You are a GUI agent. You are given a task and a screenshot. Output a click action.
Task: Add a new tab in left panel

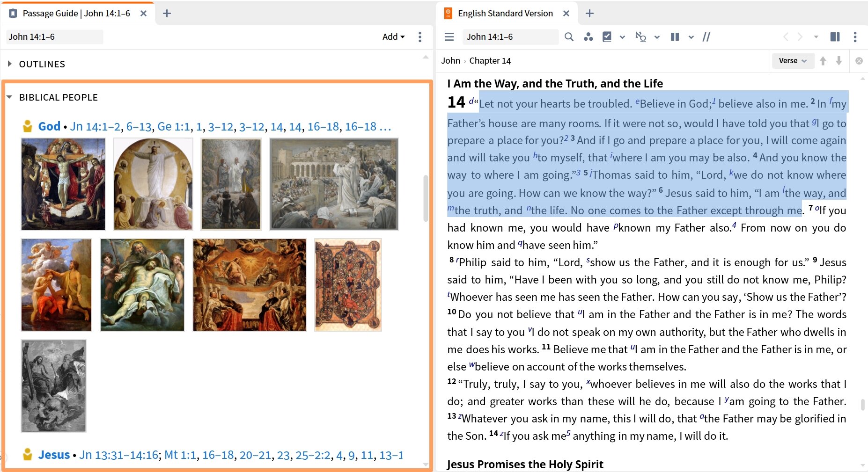tap(167, 14)
